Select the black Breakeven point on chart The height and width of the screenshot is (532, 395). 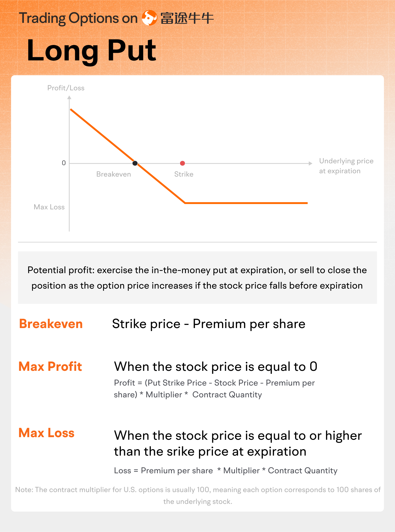tap(135, 163)
